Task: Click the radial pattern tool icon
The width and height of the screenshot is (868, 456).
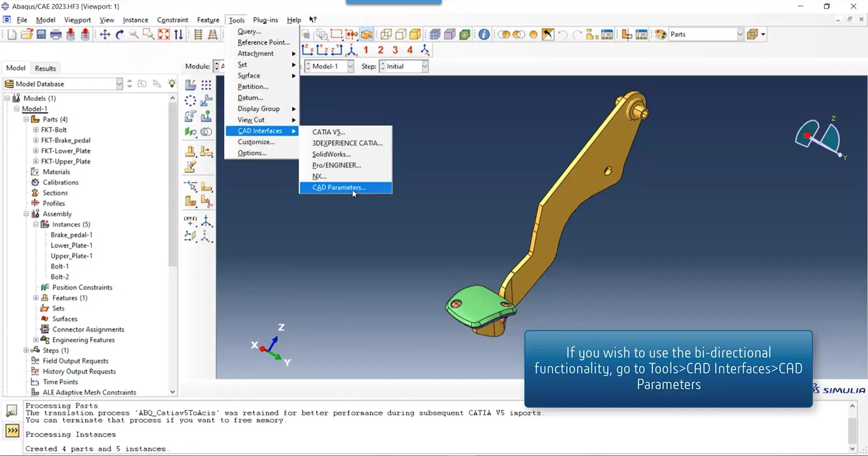Action: pyautogui.click(x=190, y=100)
